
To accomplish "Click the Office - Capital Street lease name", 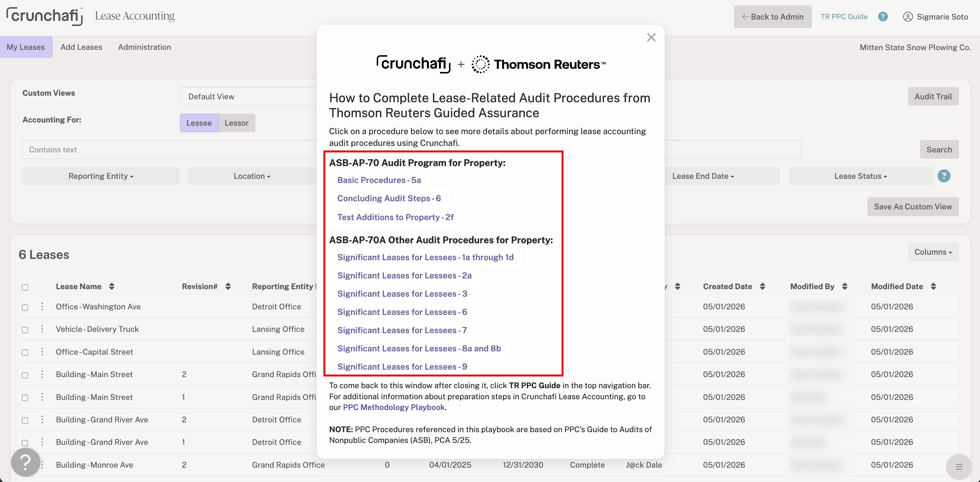I will point(94,352).
